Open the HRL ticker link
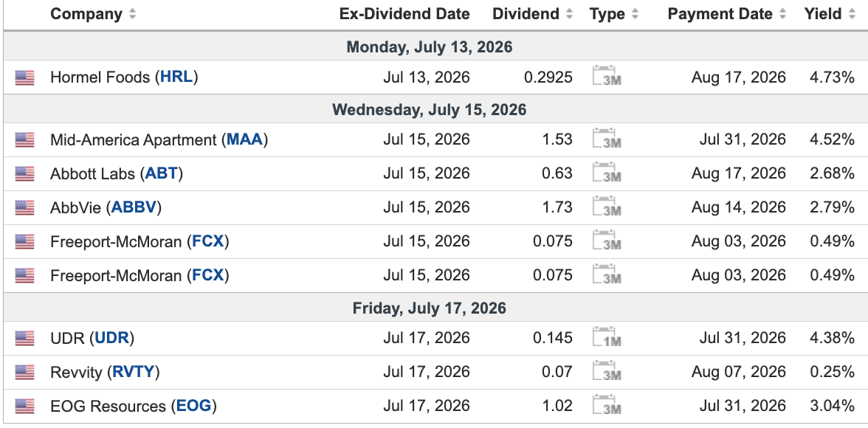868x428 pixels. pyautogui.click(x=176, y=77)
